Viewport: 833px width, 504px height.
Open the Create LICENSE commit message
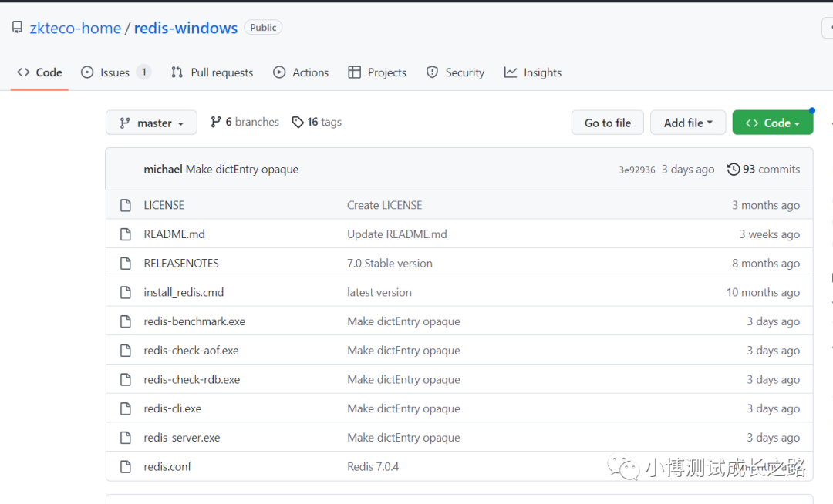(x=385, y=205)
